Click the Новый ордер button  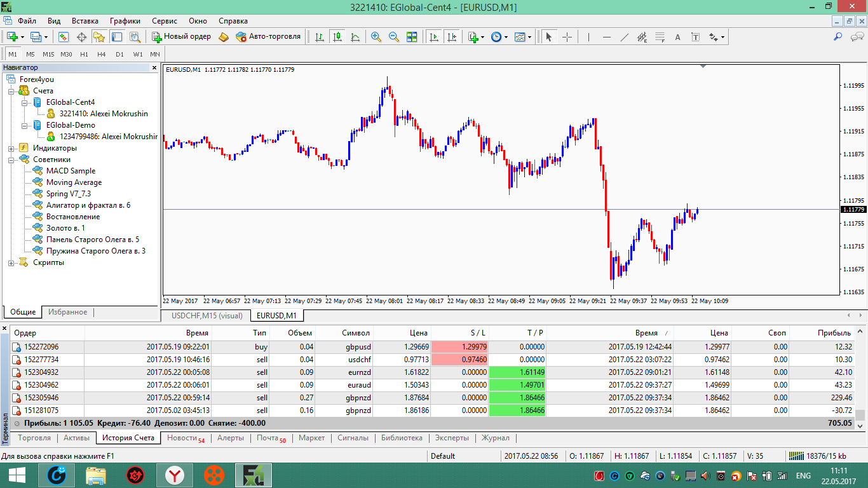(x=181, y=37)
